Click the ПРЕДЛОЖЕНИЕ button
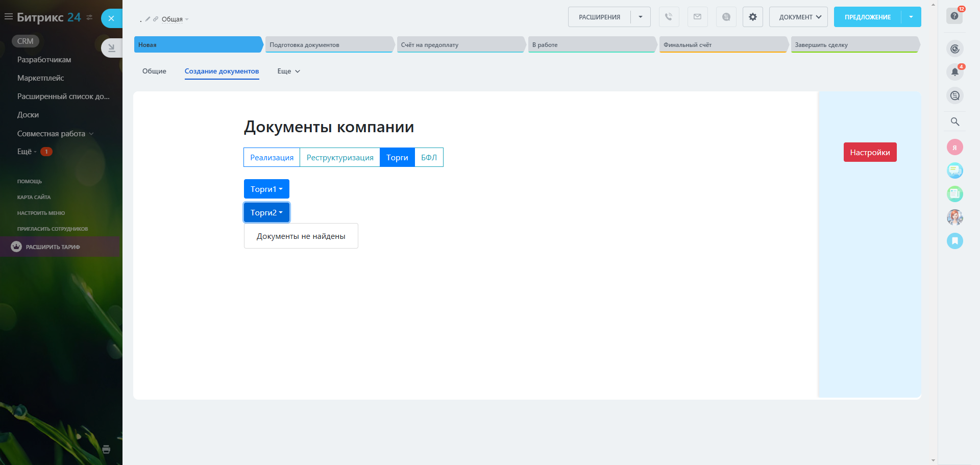 pos(867,17)
